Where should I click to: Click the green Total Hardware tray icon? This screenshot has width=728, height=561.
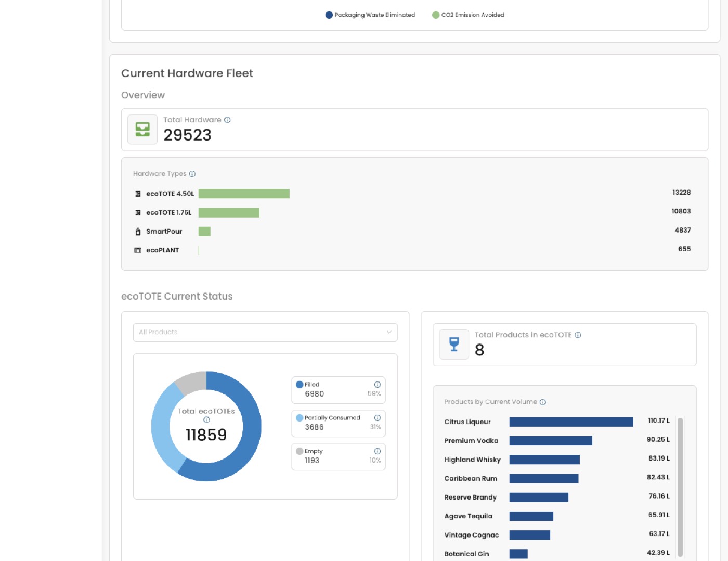click(142, 129)
